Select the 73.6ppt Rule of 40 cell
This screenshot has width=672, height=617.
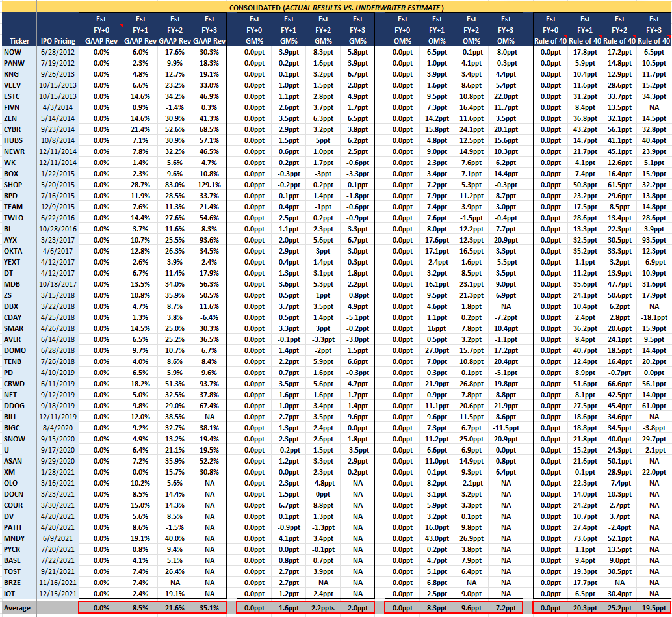point(585,538)
